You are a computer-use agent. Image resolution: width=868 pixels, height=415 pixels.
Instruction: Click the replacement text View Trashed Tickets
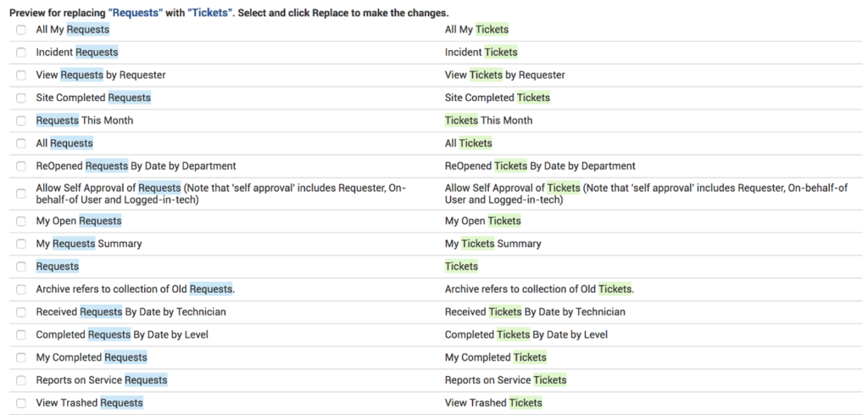pos(493,403)
